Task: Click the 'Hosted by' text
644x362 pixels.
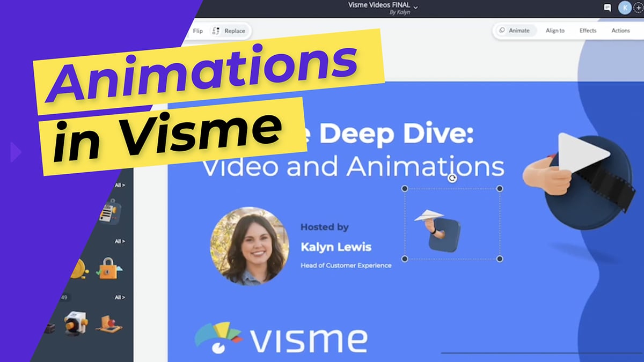Action: 324,227
